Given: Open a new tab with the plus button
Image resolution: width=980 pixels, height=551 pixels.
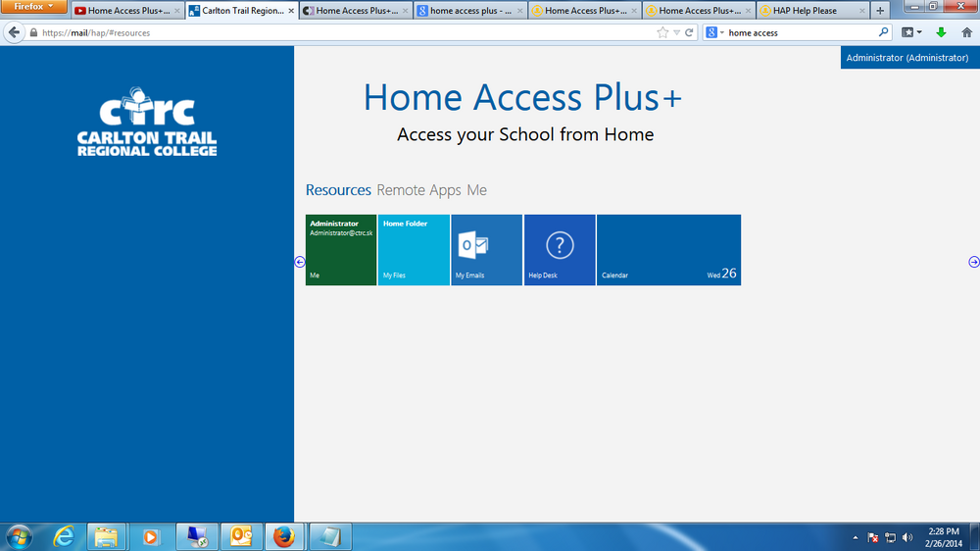Looking at the screenshot, I should (880, 11).
